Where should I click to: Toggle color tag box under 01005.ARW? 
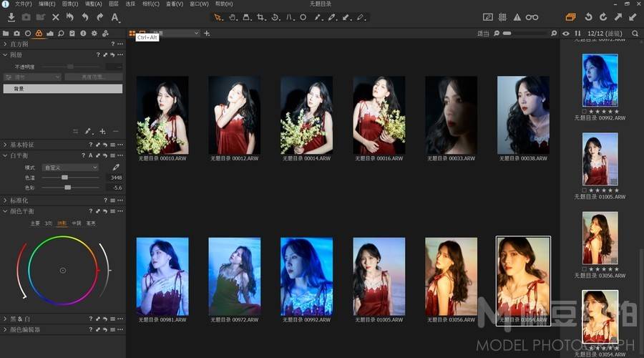[x=584, y=190]
